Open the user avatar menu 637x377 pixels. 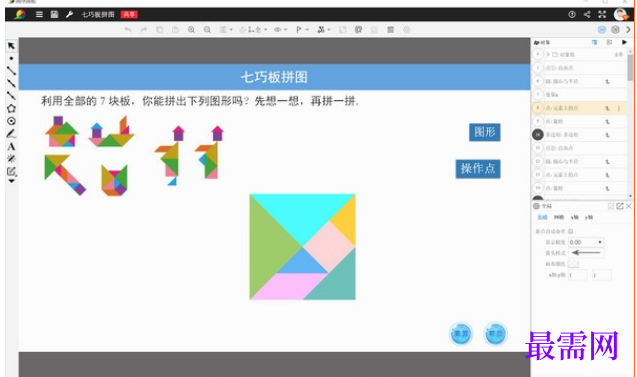tap(621, 14)
